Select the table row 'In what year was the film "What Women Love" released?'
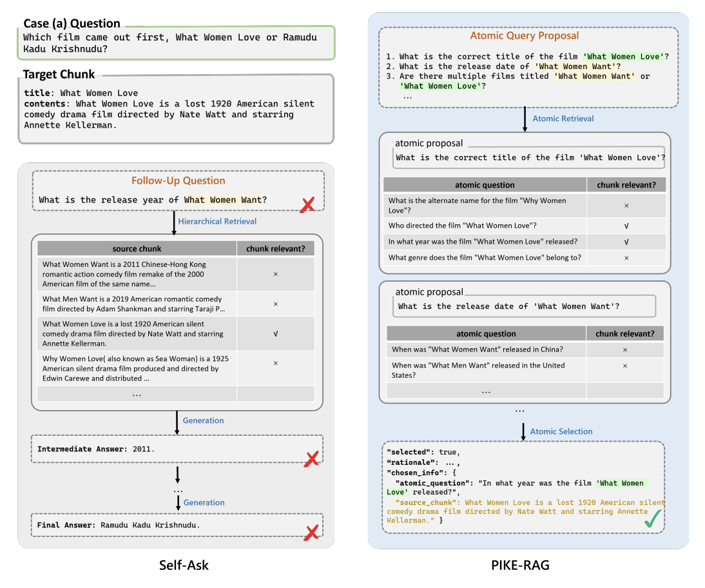 525,242
